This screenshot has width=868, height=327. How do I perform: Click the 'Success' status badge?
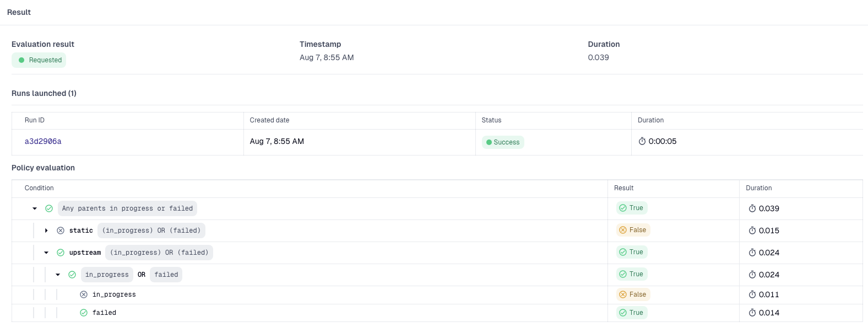[x=503, y=142]
